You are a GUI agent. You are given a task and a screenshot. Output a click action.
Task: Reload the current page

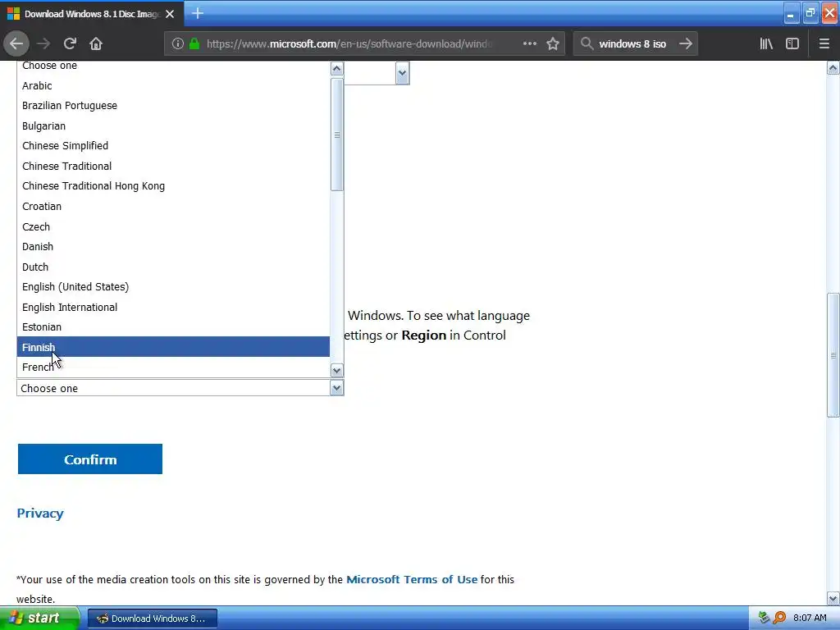pyautogui.click(x=70, y=43)
